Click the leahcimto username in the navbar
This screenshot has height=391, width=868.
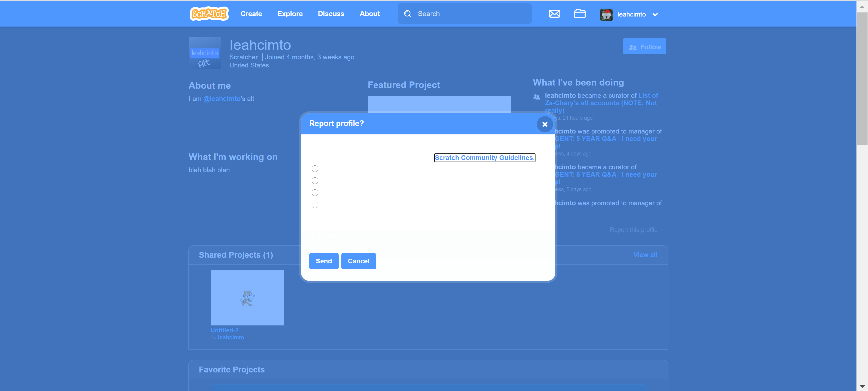(x=631, y=14)
